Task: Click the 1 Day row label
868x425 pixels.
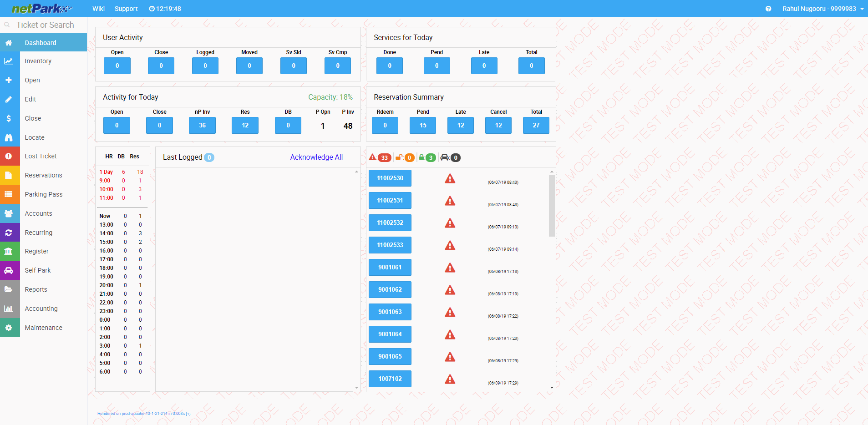Action: coord(106,172)
